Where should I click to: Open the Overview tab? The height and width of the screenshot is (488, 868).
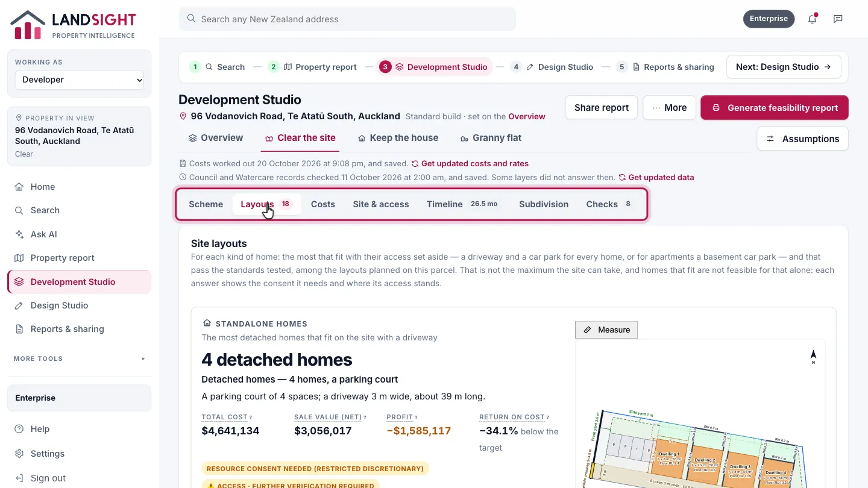[216, 138]
